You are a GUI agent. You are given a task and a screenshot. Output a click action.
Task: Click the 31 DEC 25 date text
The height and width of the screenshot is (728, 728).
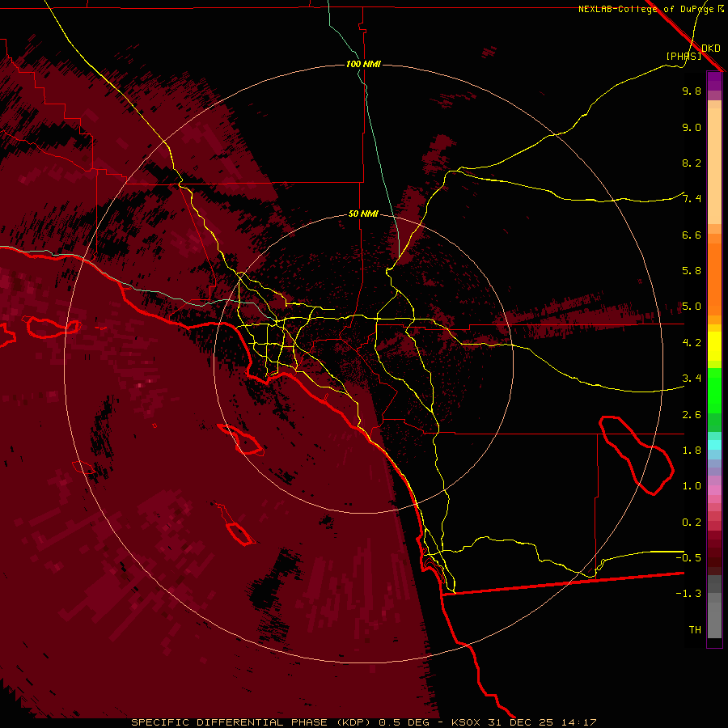click(x=522, y=722)
